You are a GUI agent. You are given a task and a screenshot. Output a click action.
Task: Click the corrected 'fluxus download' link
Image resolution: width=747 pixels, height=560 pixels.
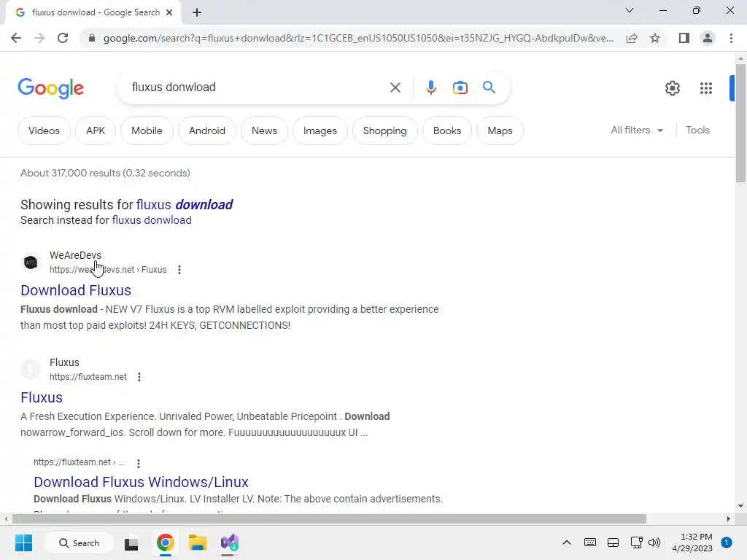(x=185, y=205)
